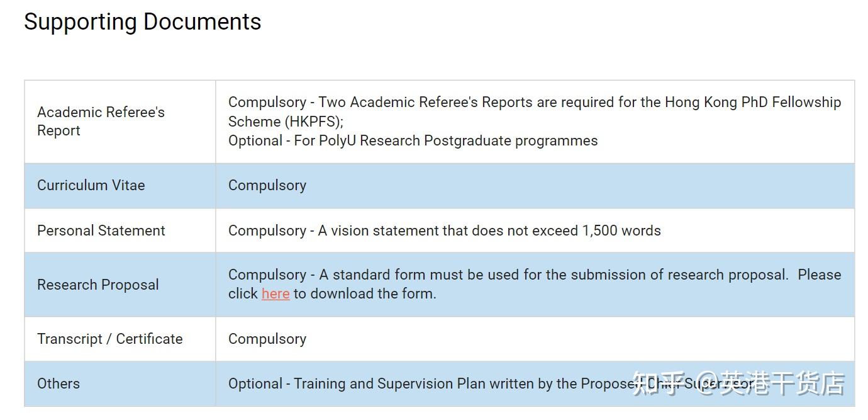Click the "Research Proposal" row label
This screenshot has width=868, height=420.
[98, 285]
